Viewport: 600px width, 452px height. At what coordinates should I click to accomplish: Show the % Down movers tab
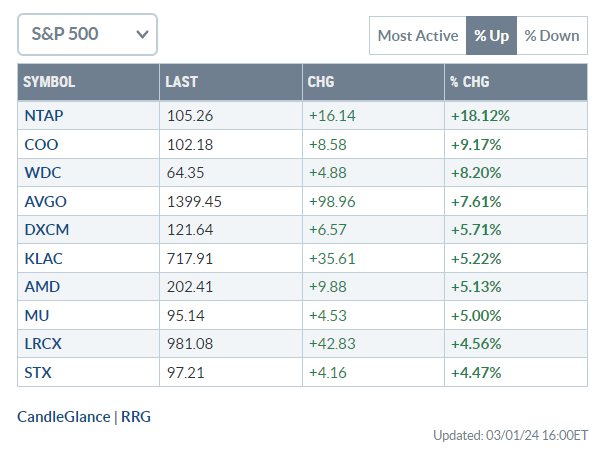[551, 36]
